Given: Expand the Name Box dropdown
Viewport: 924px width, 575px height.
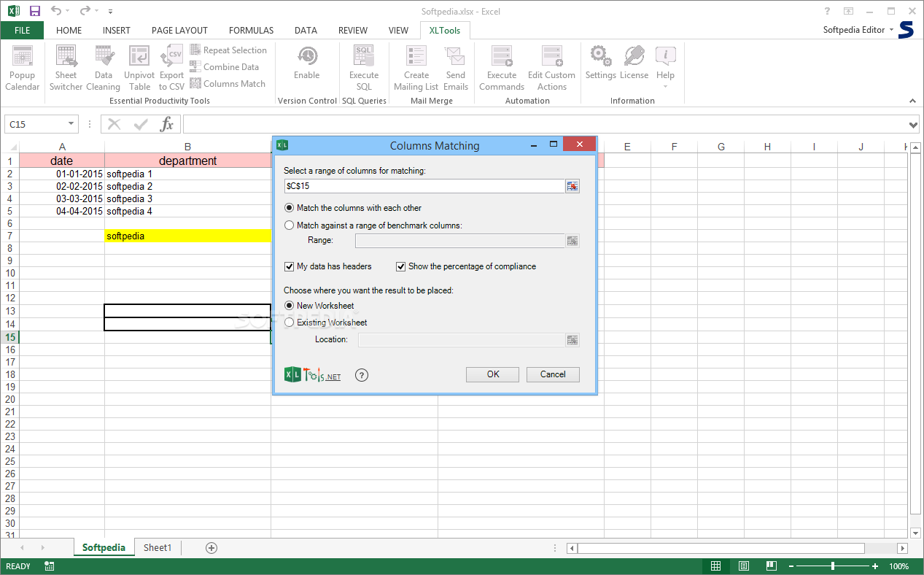Looking at the screenshot, I should (x=71, y=124).
